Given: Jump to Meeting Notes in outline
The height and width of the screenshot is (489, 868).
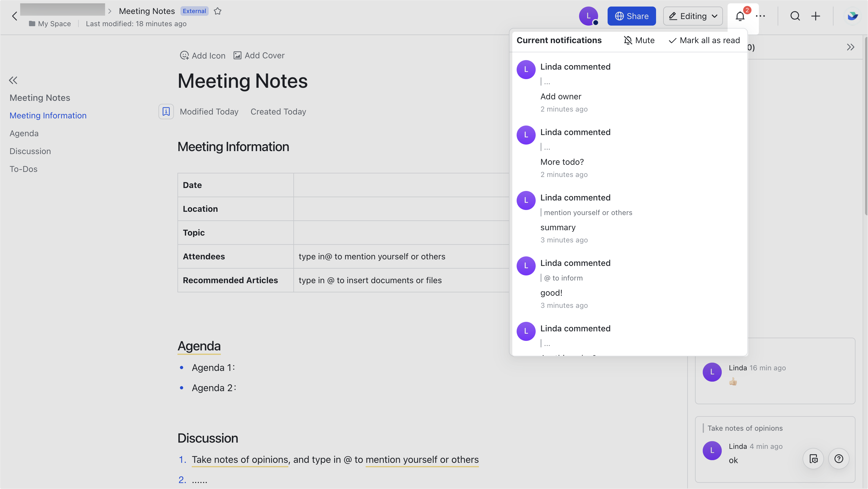Looking at the screenshot, I should (40, 98).
